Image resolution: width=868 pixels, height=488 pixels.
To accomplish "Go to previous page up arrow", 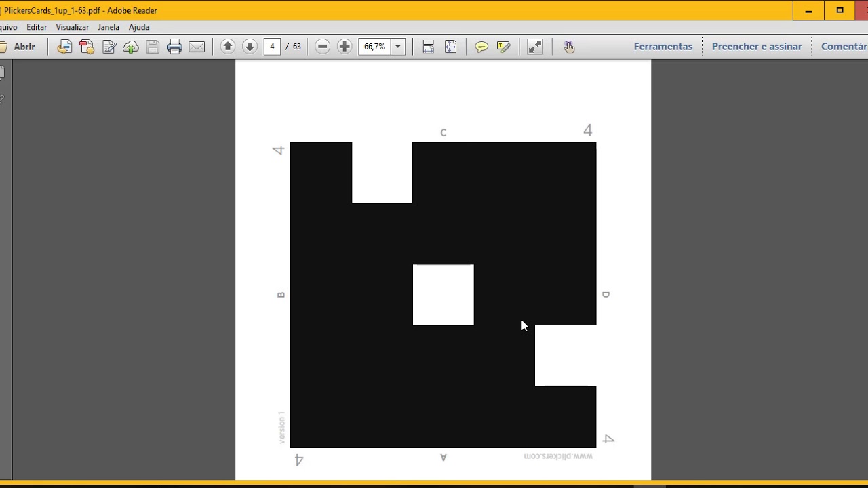I will pyautogui.click(x=228, y=46).
